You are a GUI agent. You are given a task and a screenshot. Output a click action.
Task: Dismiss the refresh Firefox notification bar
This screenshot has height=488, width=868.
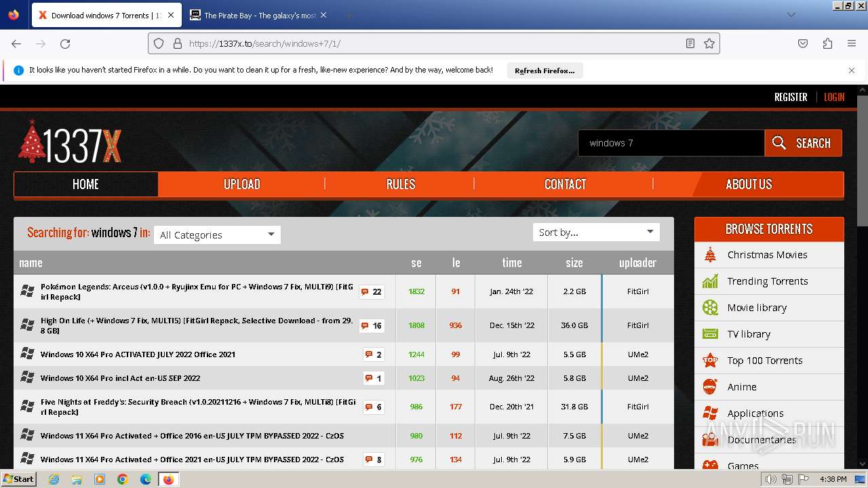click(852, 70)
